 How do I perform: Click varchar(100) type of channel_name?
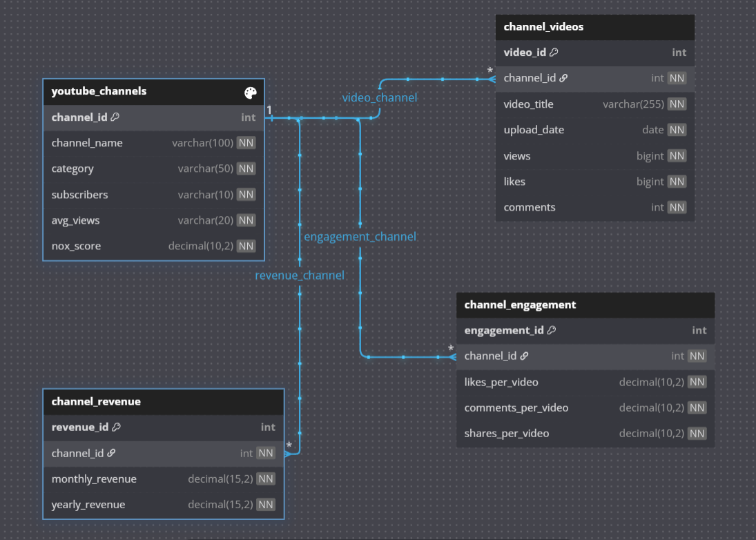point(202,143)
